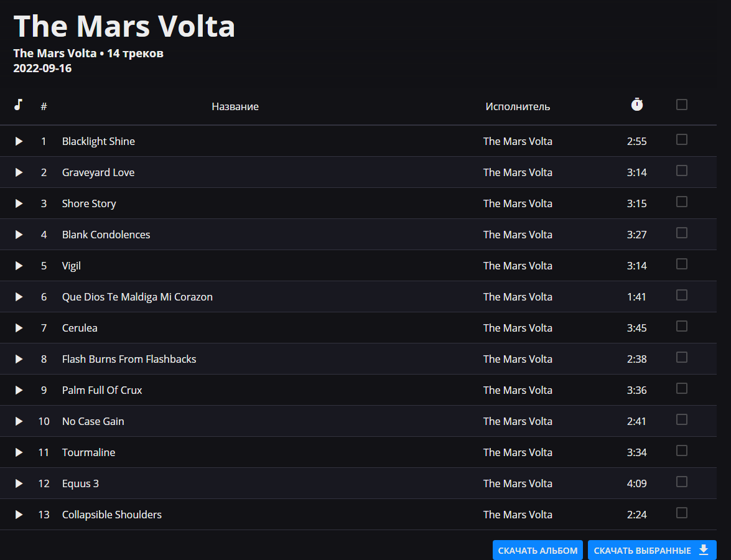Click the Название column header
Viewport: 731px width, 560px height.
[x=235, y=106]
